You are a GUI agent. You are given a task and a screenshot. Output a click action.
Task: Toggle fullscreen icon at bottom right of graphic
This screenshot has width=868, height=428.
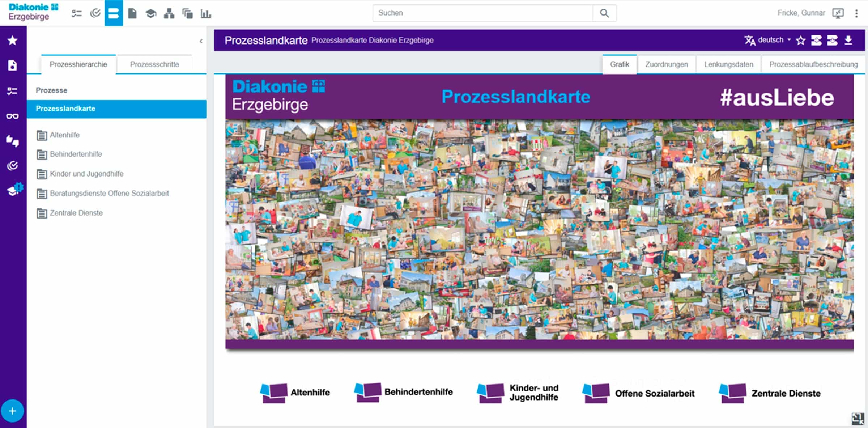858,419
